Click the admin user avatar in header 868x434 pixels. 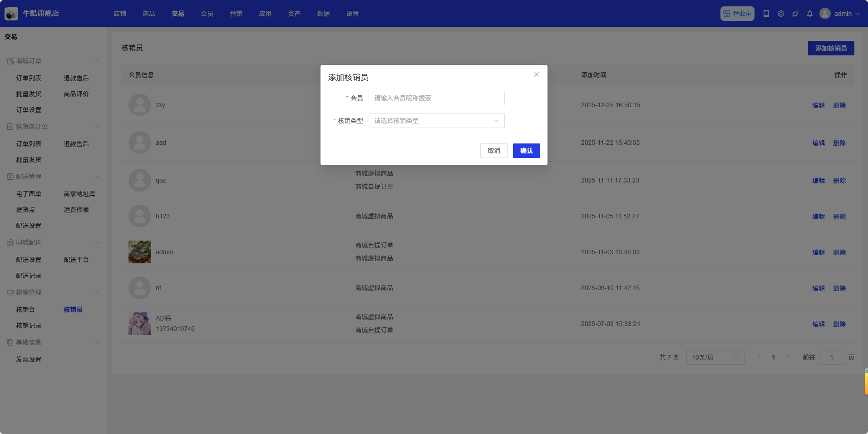pos(825,14)
